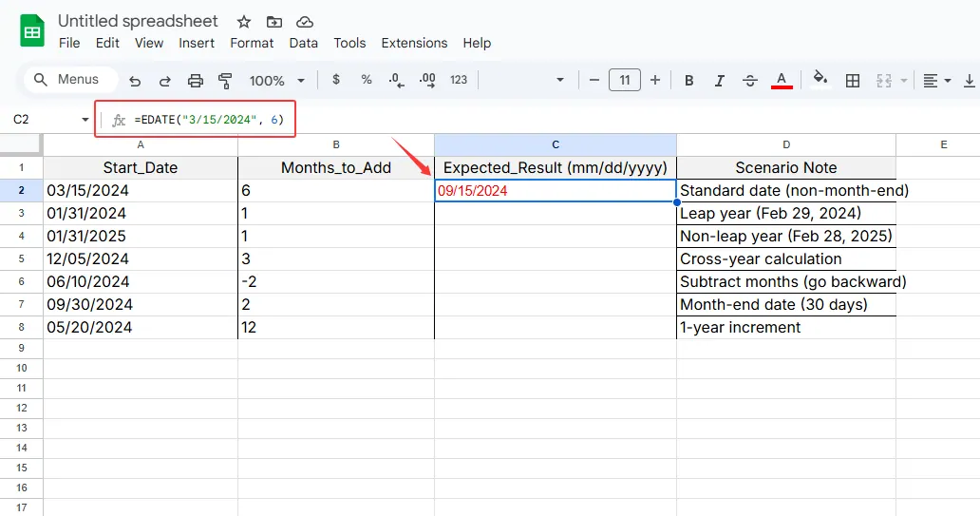Click the Google Sheets home logo
The image size is (980, 516).
33,31
